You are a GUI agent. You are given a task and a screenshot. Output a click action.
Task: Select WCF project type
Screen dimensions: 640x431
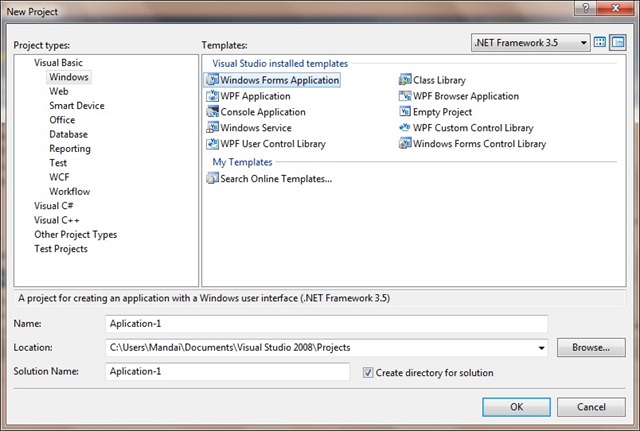click(x=59, y=177)
